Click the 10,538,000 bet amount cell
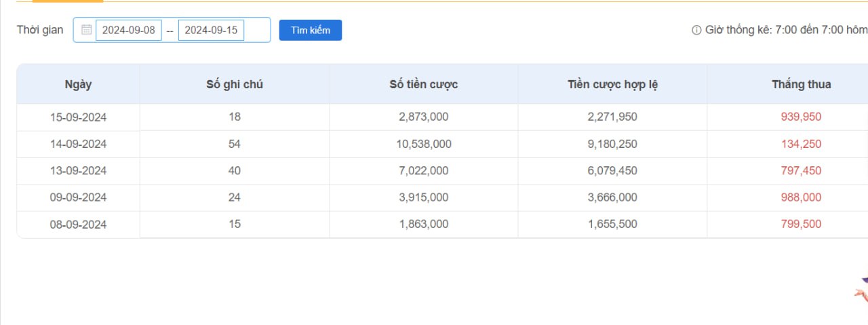 424,144
